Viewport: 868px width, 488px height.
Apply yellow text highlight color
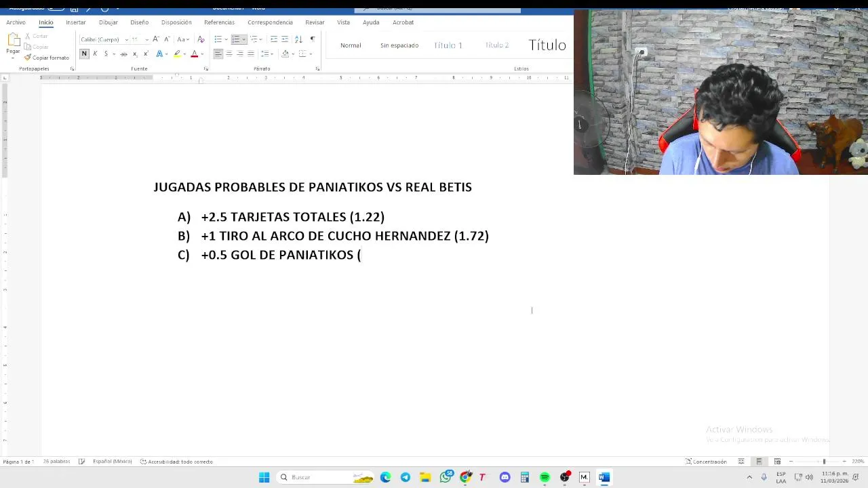coord(177,54)
